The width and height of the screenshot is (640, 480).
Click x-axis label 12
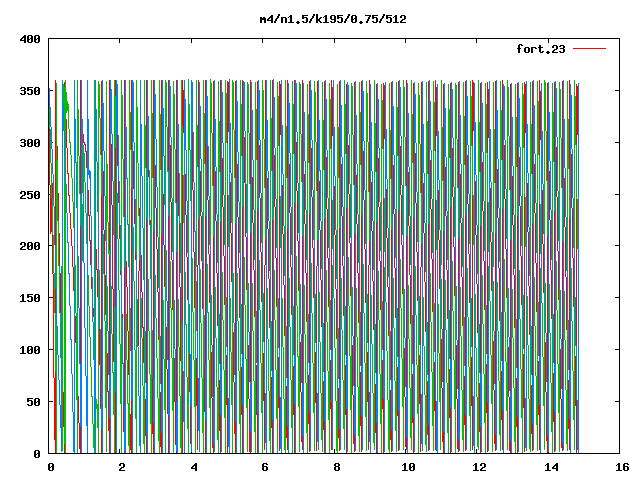480,467
